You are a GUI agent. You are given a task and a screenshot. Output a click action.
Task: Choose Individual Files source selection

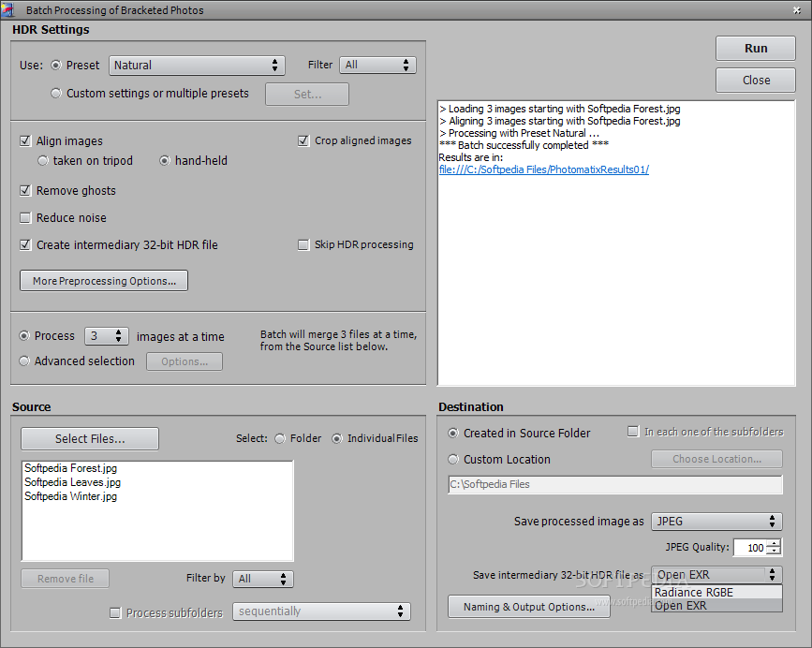click(x=337, y=439)
